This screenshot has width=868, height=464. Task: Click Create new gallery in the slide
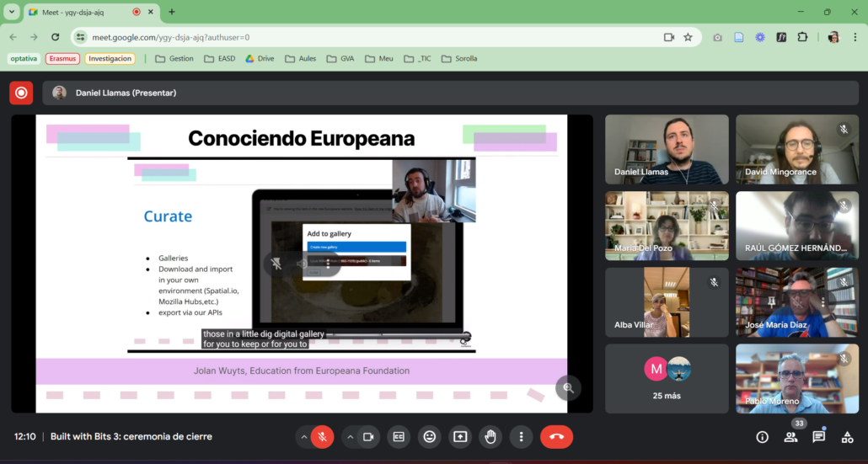(x=356, y=248)
